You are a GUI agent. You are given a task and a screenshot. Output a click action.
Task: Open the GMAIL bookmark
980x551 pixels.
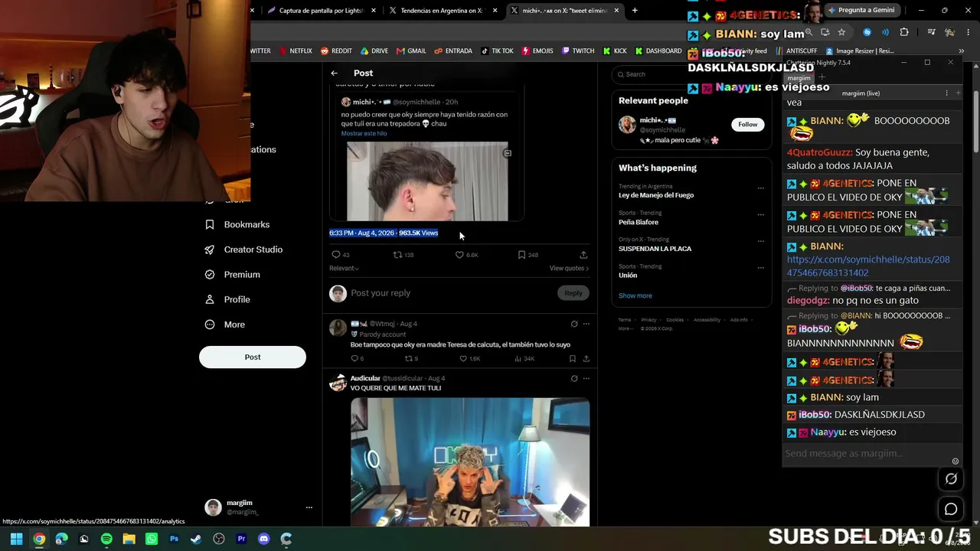pyautogui.click(x=411, y=51)
